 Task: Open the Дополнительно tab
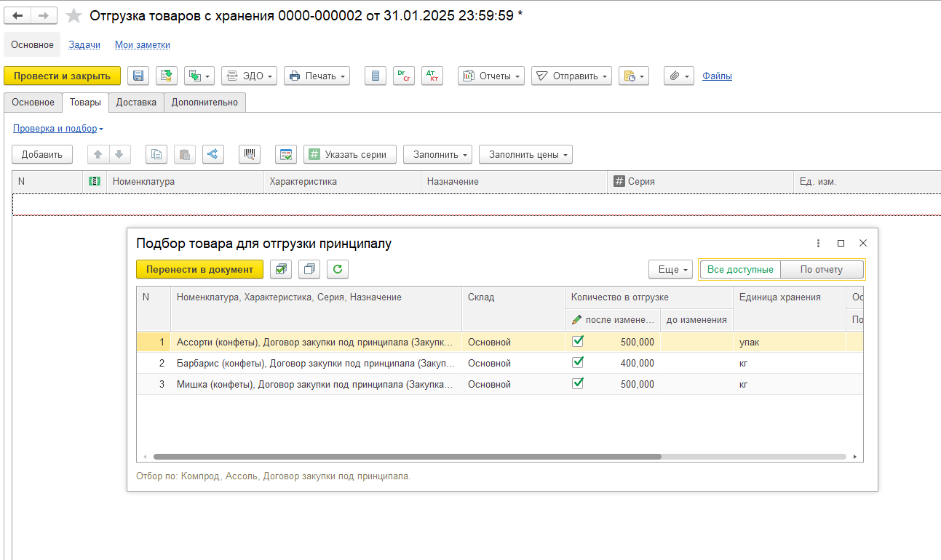click(x=205, y=103)
